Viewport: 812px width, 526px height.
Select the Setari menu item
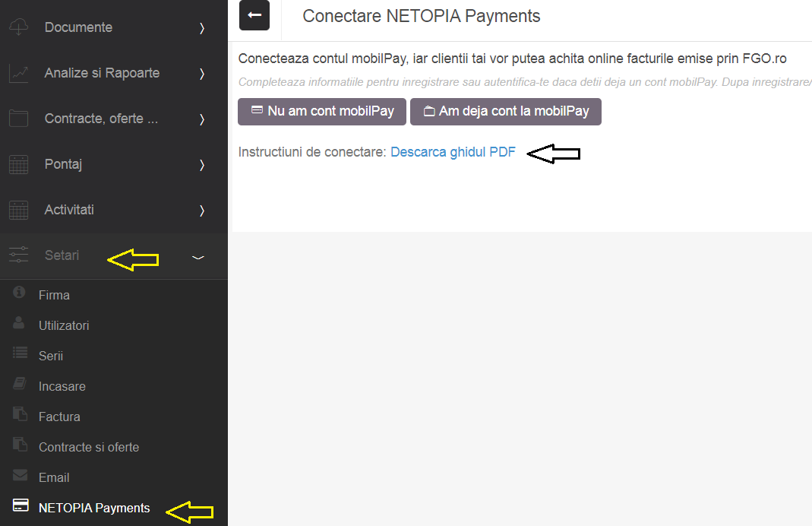pyautogui.click(x=62, y=255)
